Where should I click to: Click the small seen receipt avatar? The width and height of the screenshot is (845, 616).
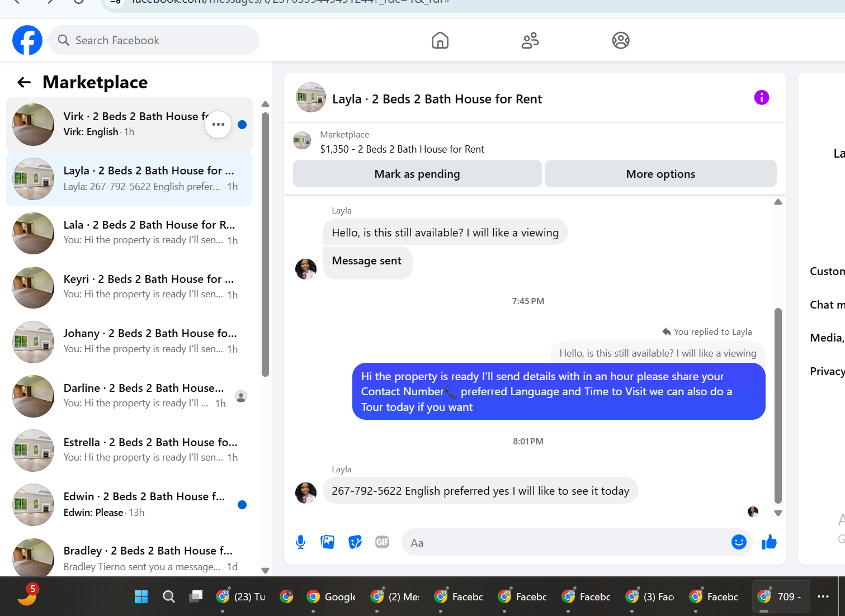pos(753,511)
